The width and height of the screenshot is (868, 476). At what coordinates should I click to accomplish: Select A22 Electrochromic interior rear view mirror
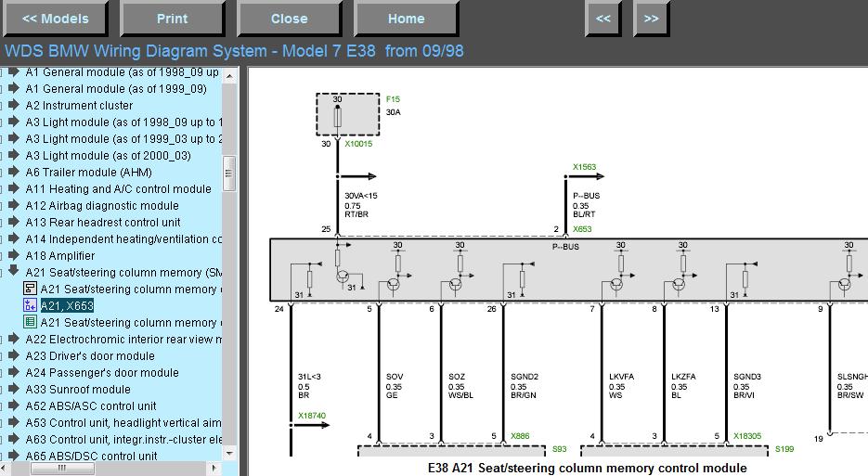point(123,340)
